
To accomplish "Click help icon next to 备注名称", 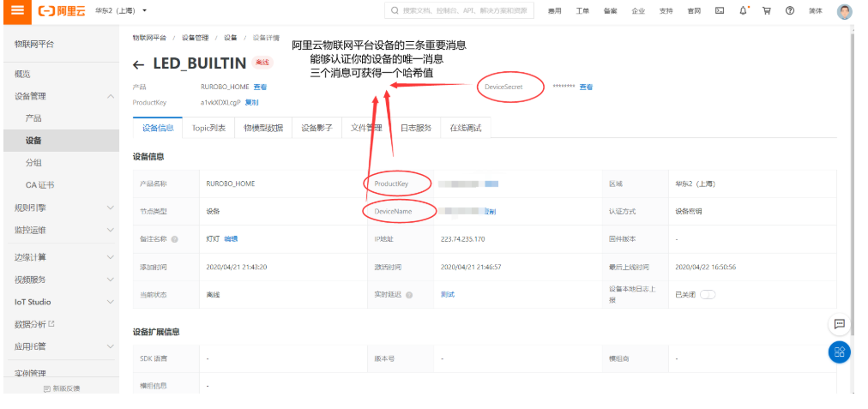I will pyautogui.click(x=174, y=239).
